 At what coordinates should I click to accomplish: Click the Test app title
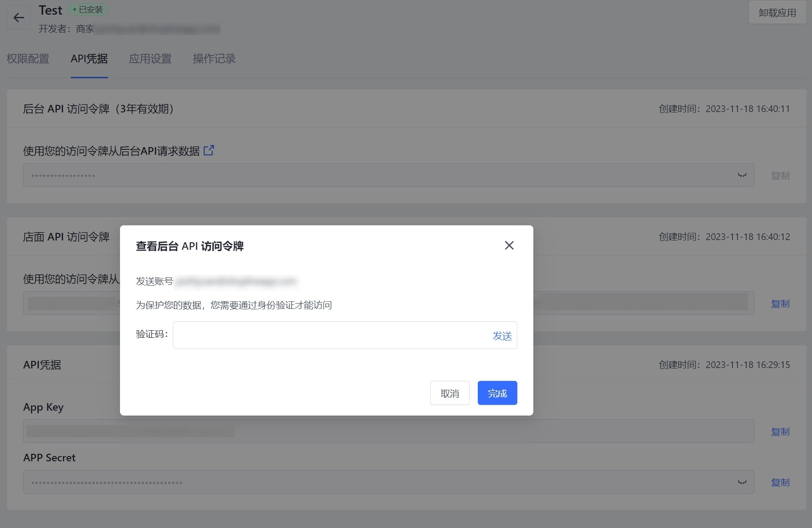[x=50, y=10]
